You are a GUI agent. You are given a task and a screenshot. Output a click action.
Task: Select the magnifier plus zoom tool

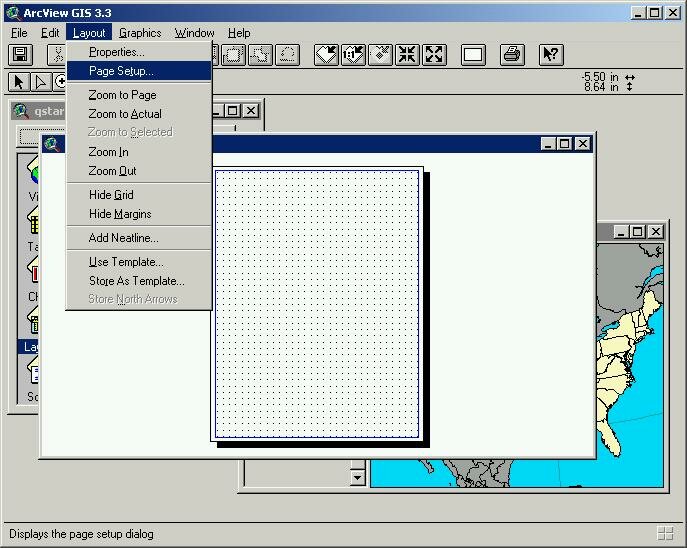click(x=60, y=82)
